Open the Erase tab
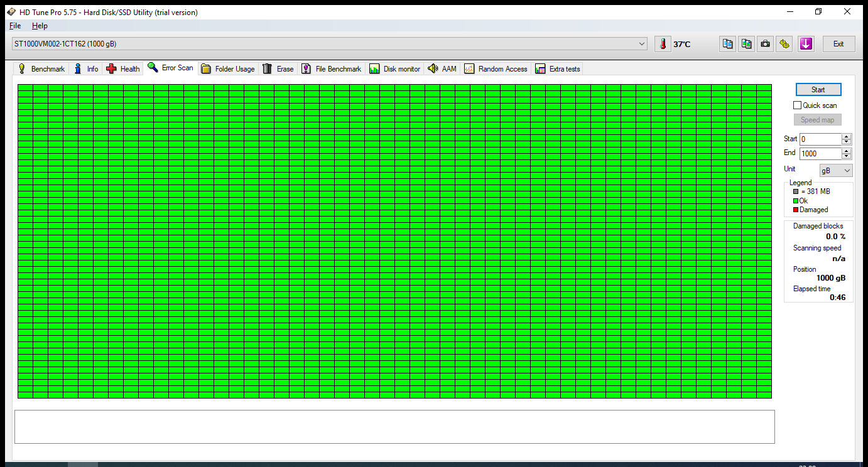This screenshot has width=868, height=467. (278, 69)
